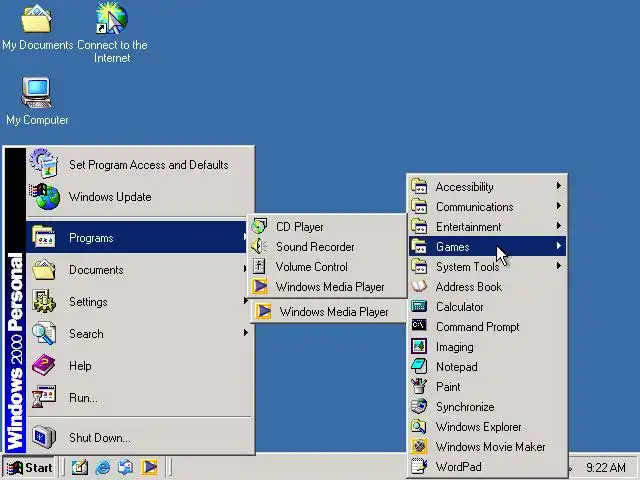Launch Paint icon
The width and height of the screenshot is (640, 480).
click(x=419, y=386)
